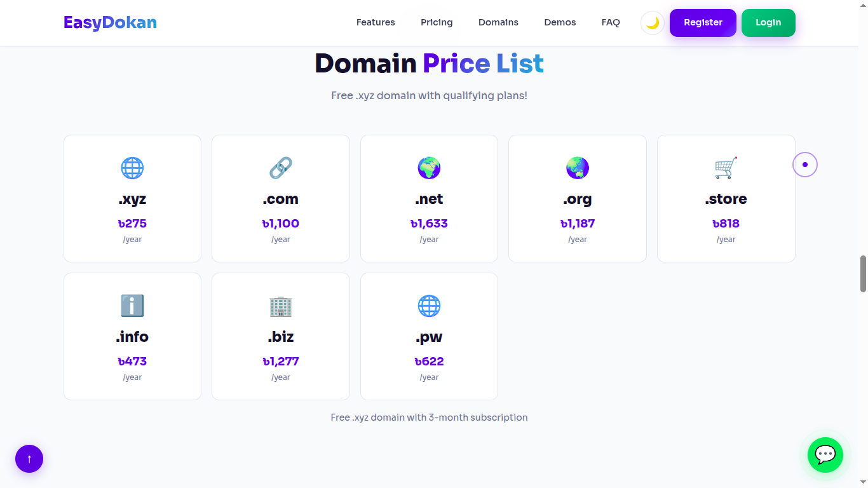Open the Demos nav link
This screenshot has height=488, width=868.
[560, 22]
